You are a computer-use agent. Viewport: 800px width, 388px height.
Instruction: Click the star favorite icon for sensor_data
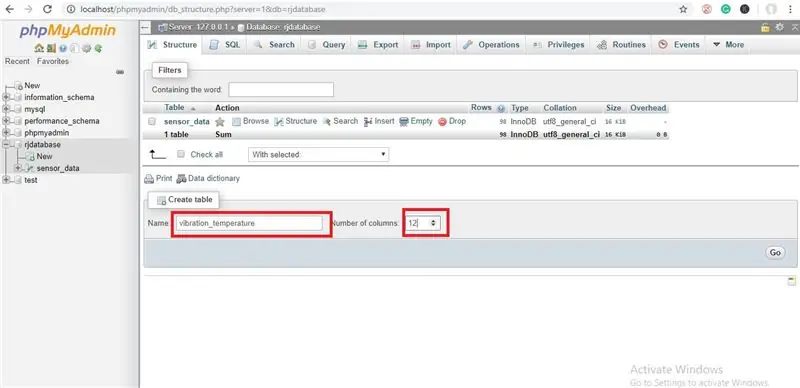pos(220,122)
